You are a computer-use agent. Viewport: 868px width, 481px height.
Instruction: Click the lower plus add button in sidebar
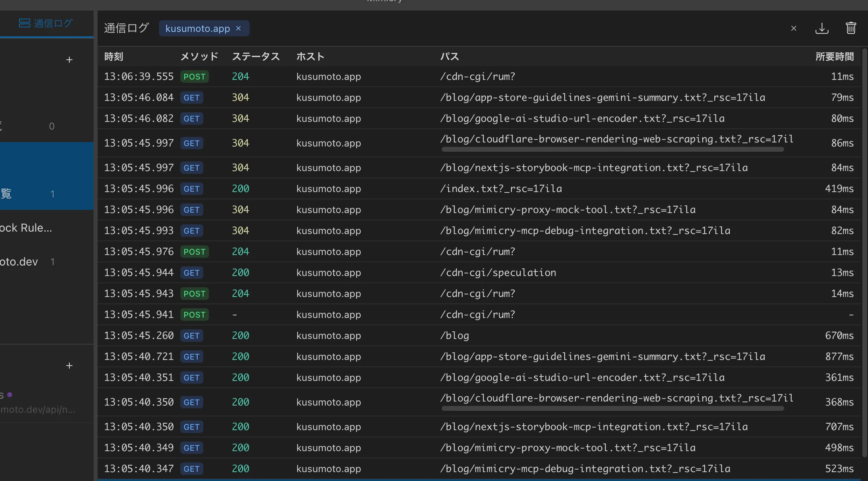point(69,366)
